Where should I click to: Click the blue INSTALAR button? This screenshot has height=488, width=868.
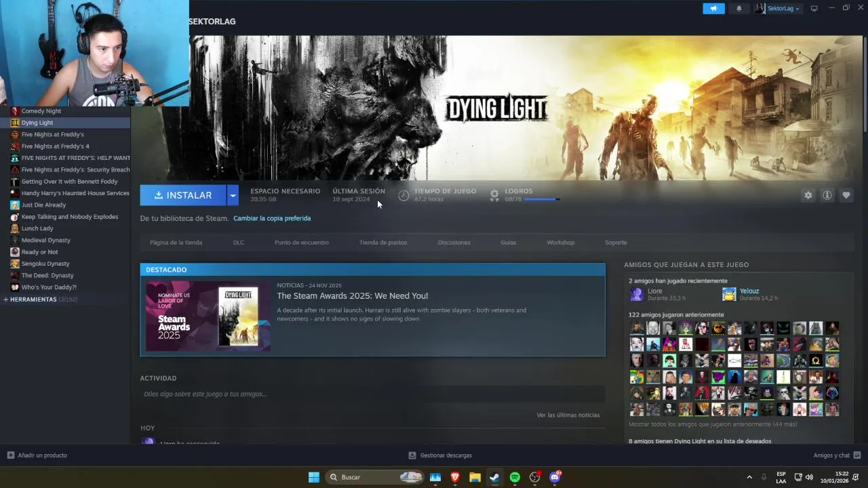[x=183, y=195]
